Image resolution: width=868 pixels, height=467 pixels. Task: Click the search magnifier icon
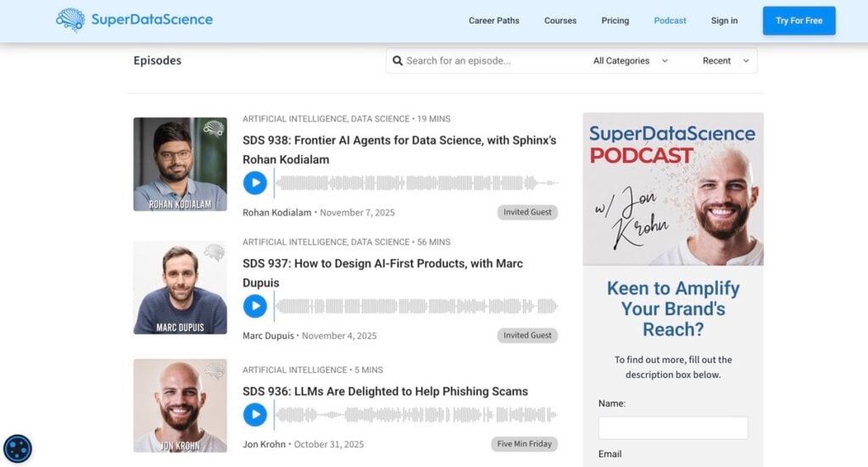tap(398, 61)
